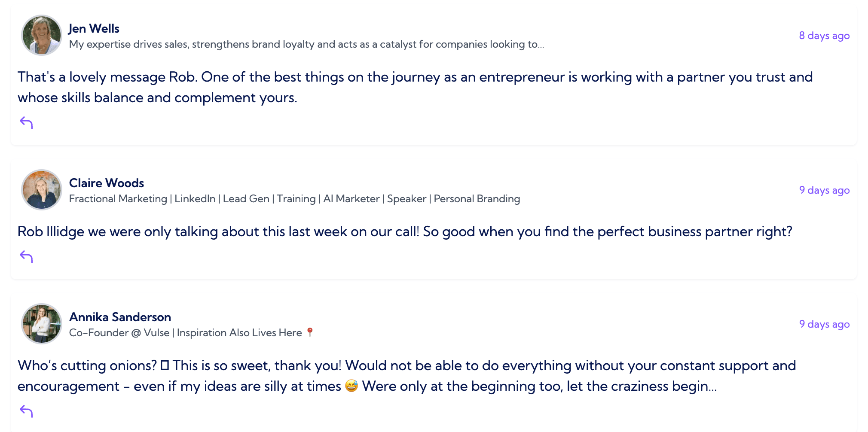Click the Jen Wells name link

click(x=94, y=28)
